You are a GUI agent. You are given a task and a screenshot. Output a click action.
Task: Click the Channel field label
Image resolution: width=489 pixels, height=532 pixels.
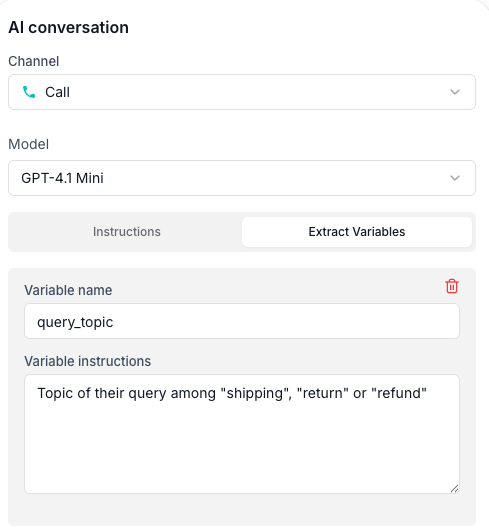(x=34, y=61)
